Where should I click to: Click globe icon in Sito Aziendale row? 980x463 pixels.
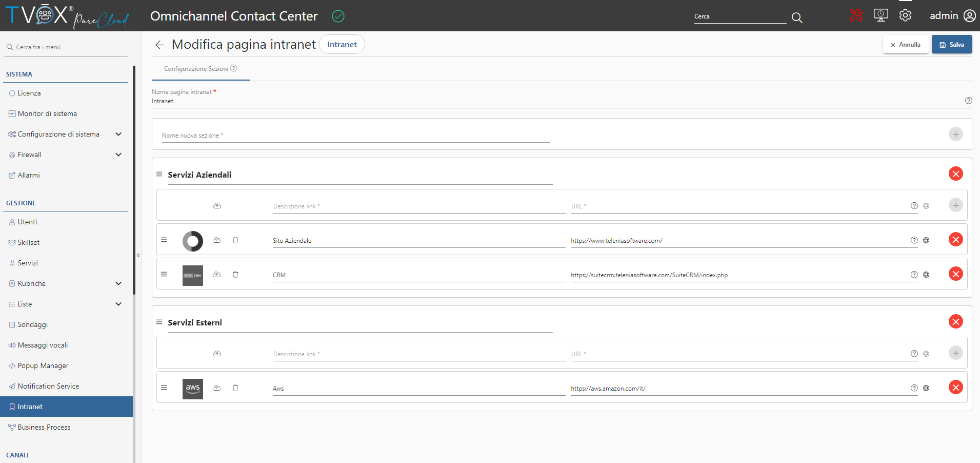pyautogui.click(x=926, y=240)
